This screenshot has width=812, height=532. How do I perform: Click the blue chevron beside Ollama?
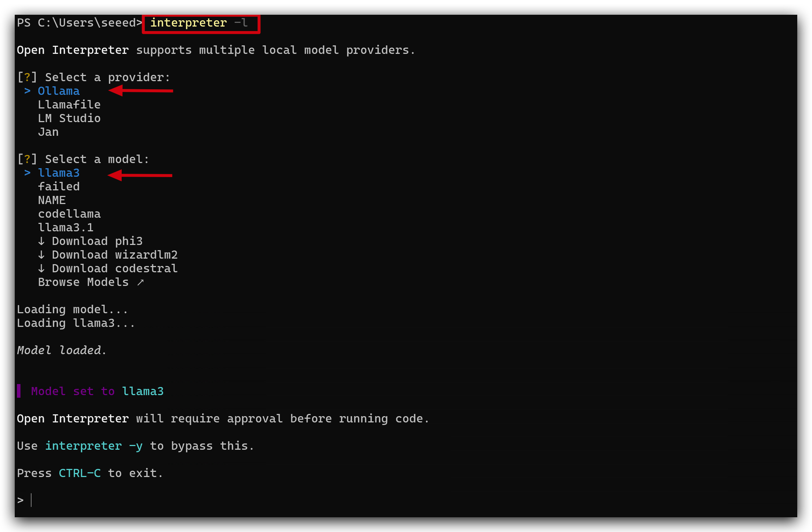[x=27, y=91]
